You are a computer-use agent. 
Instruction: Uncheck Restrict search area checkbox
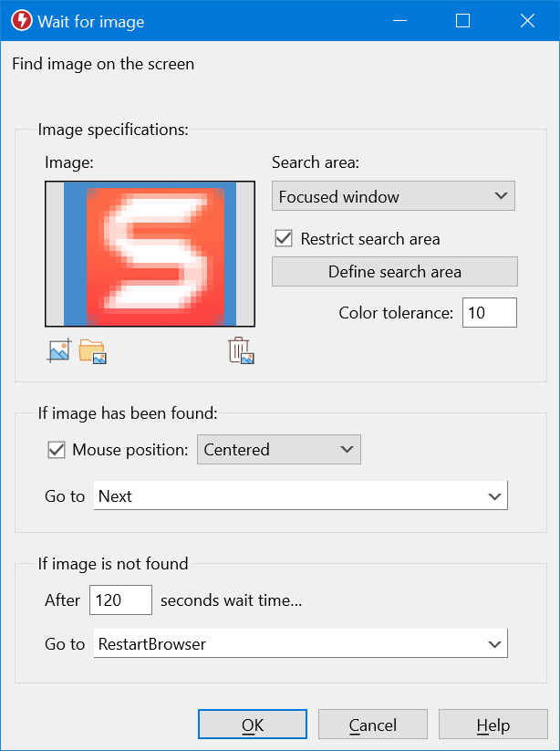click(x=284, y=238)
